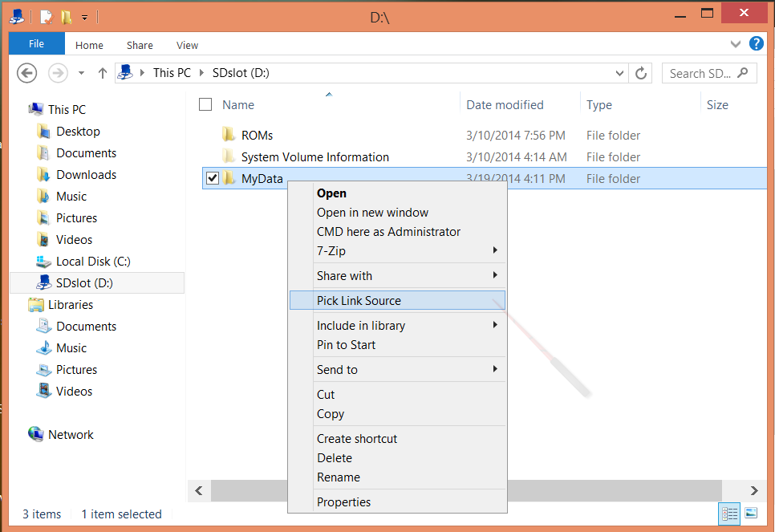The height and width of the screenshot is (532, 775).
Task: Switch to the Share ribbon tab
Action: point(140,45)
